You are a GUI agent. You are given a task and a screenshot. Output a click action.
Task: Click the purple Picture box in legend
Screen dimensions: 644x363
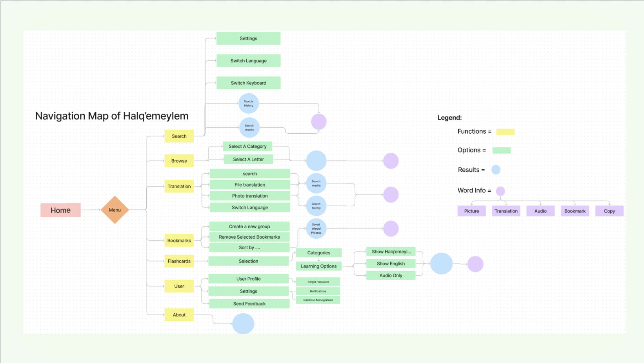click(x=472, y=211)
